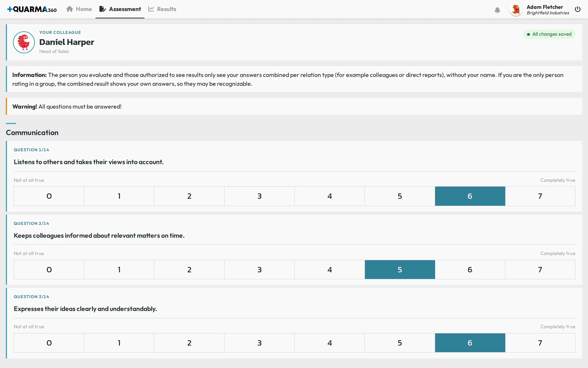Rate Question 1 with score 3
Screen dimensions: 588x368
(259, 196)
